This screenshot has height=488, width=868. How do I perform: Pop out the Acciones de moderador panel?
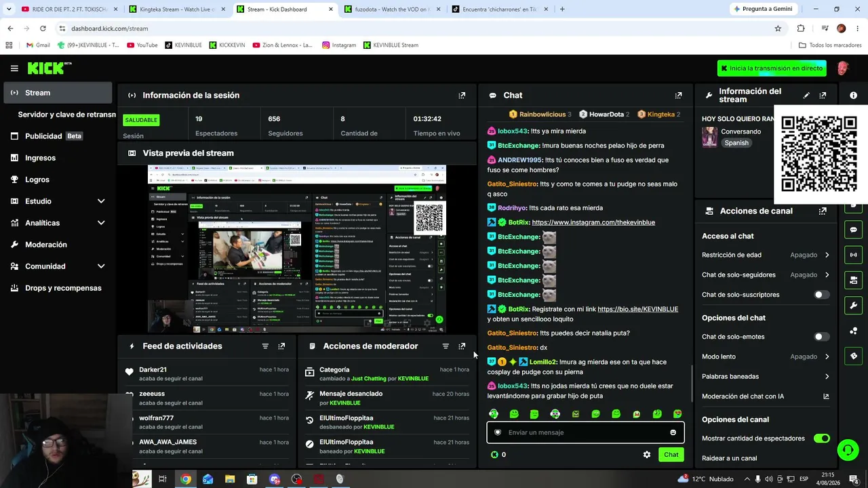pyautogui.click(x=462, y=346)
